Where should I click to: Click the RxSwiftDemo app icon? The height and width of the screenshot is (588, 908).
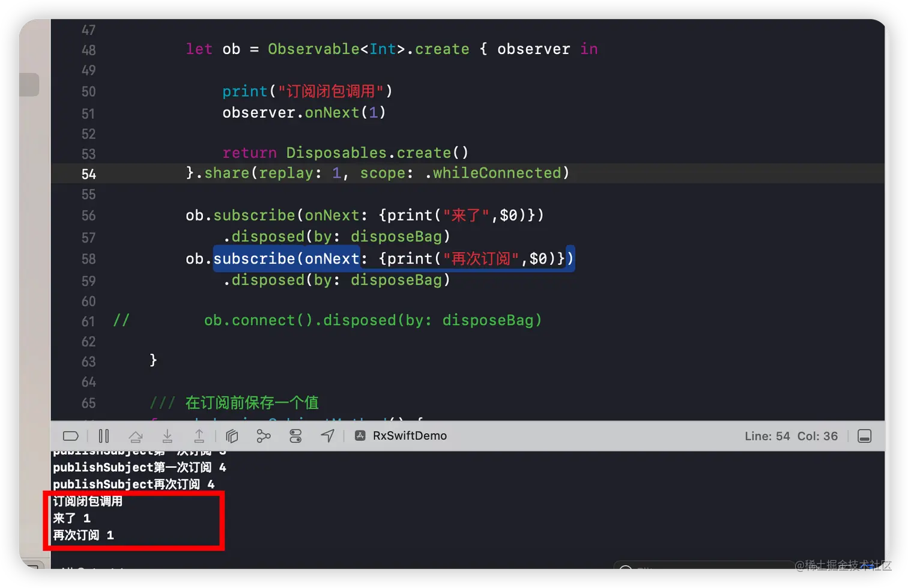[x=360, y=436]
